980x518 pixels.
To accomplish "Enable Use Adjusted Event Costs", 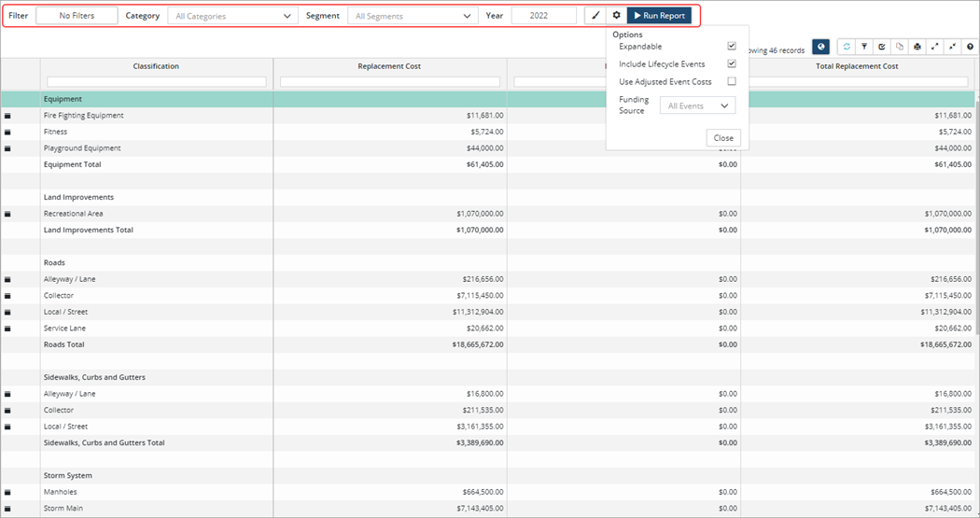I will [732, 82].
